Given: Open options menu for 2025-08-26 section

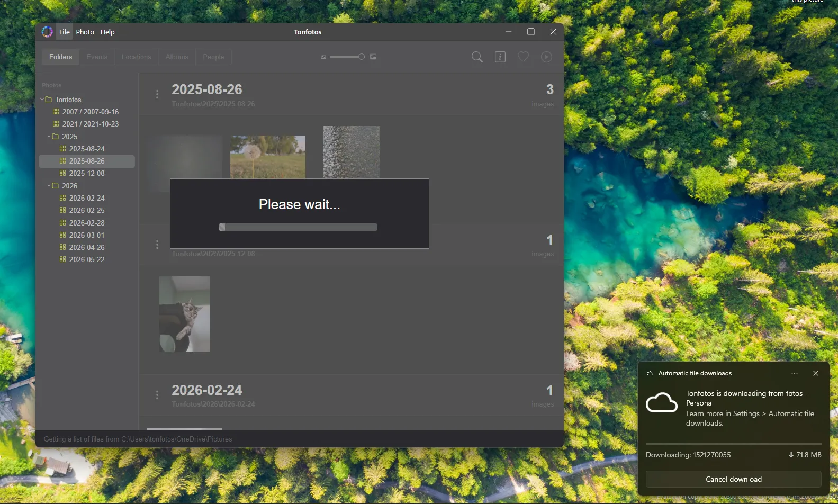Looking at the screenshot, I should tap(157, 94).
